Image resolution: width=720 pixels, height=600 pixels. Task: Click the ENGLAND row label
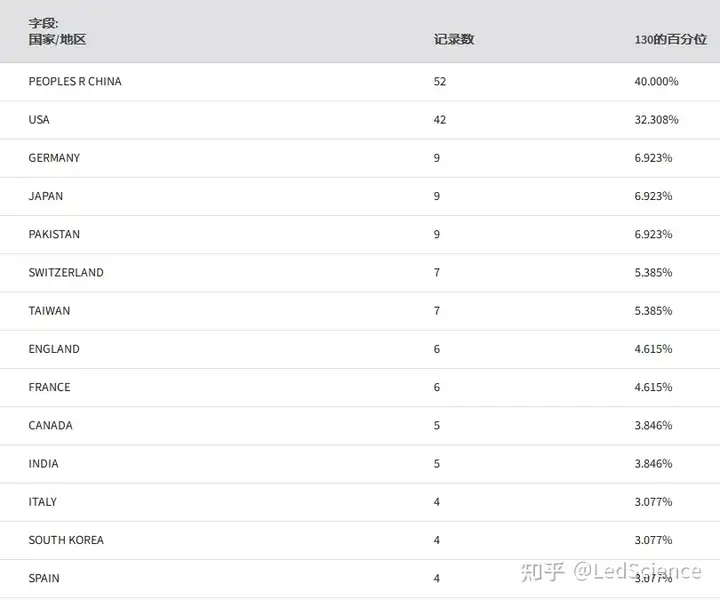pyautogui.click(x=54, y=349)
